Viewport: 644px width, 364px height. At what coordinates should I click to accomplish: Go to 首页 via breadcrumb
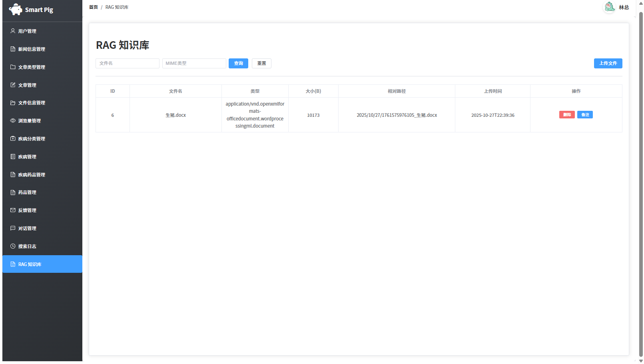[x=94, y=7]
